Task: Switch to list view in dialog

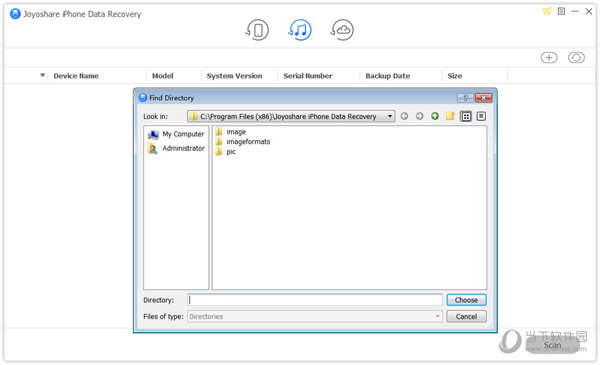Action: pos(466,116)
